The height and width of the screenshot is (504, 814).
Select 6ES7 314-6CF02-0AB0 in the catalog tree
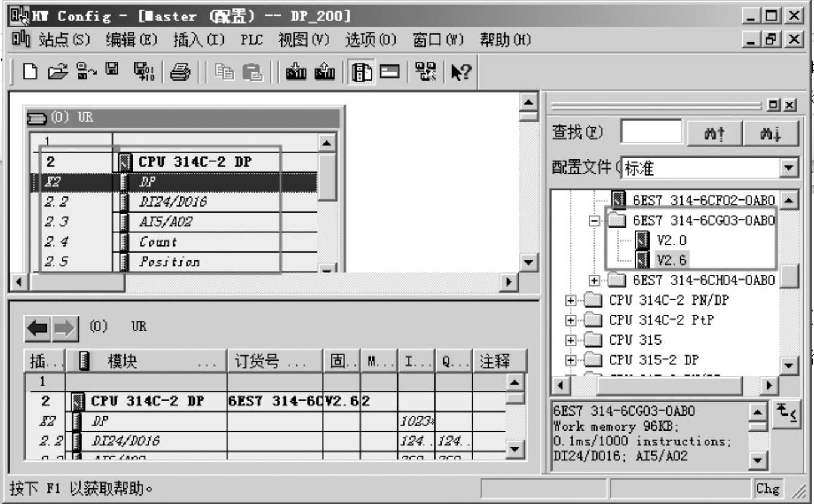click(x=703, y=199)
